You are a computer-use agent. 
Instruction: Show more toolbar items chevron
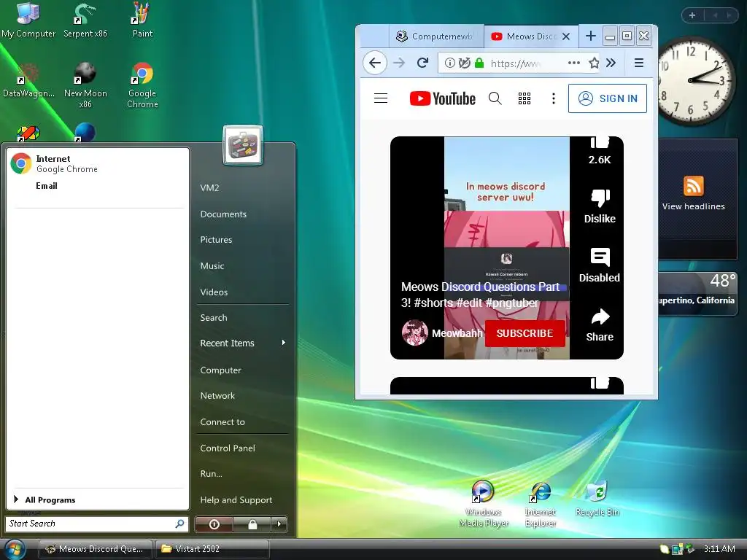point(611,63)
